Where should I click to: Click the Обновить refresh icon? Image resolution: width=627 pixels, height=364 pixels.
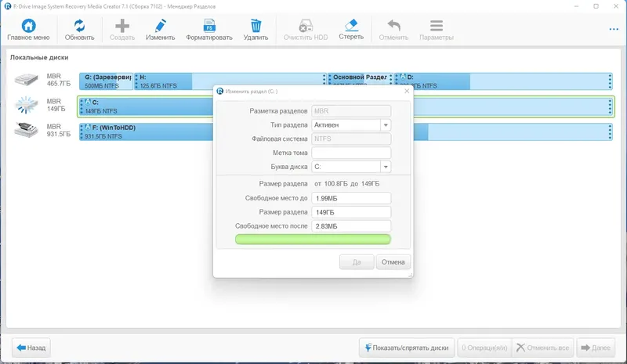point(79,26)
